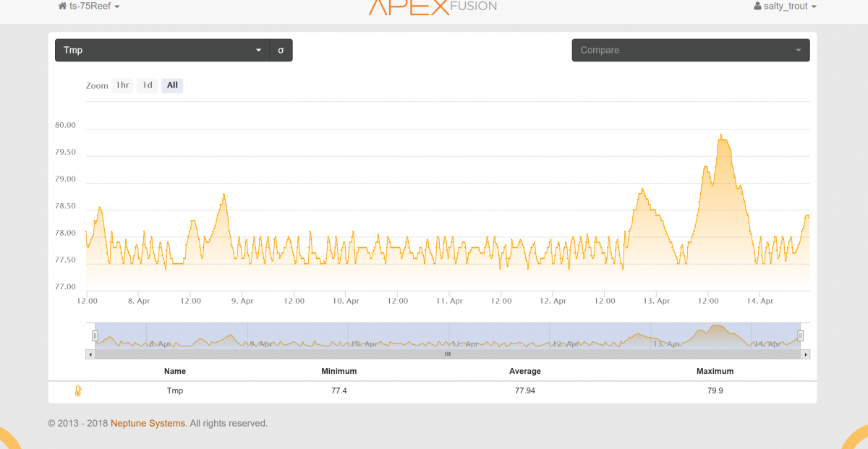Screen dimensions: 868x449
Task: Set chart zoom to 1d
Action: 148,85
